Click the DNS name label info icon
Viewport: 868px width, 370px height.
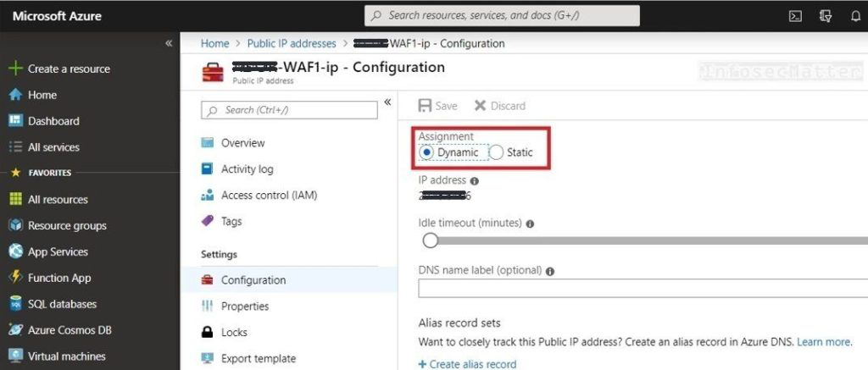coord(550,272)
